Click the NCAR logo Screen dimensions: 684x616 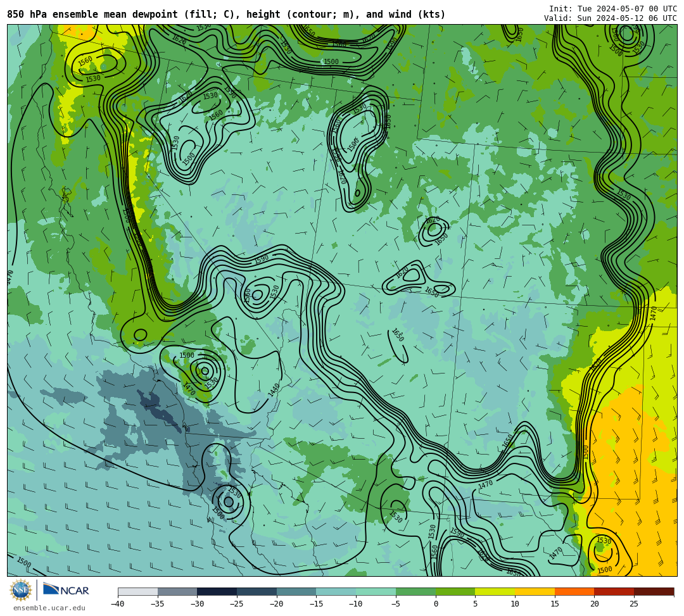click(x=66, y=590)
